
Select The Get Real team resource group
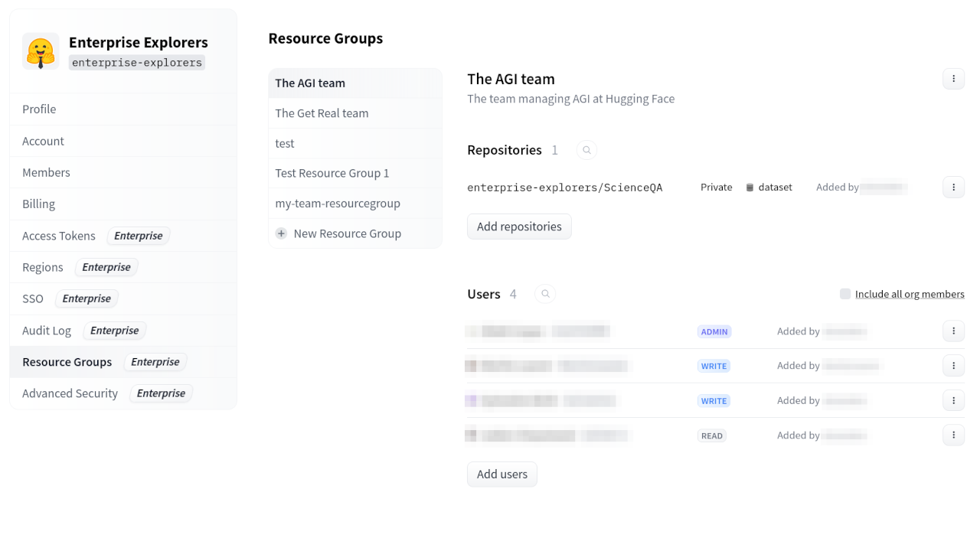[x=322, y=112]
